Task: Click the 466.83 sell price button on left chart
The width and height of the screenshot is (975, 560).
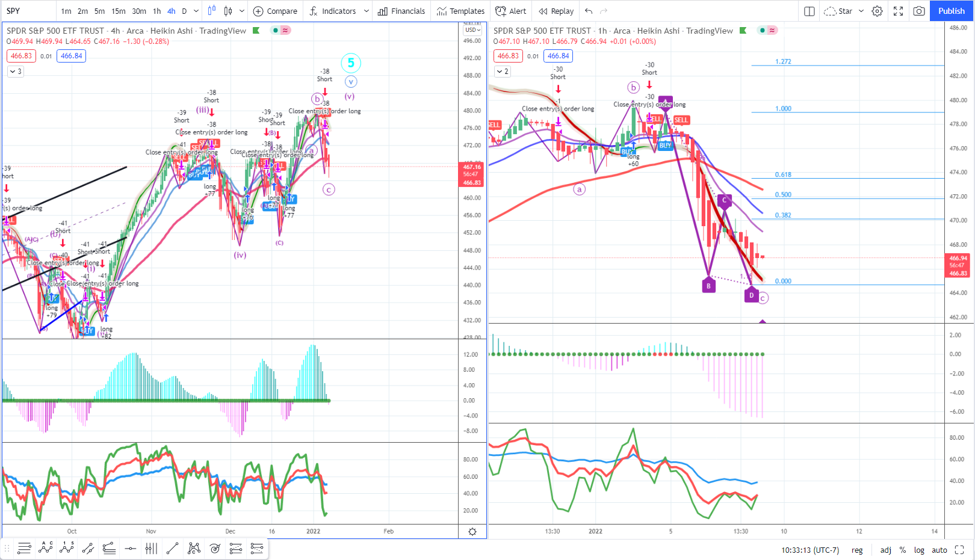Action: tap(22, 56)
